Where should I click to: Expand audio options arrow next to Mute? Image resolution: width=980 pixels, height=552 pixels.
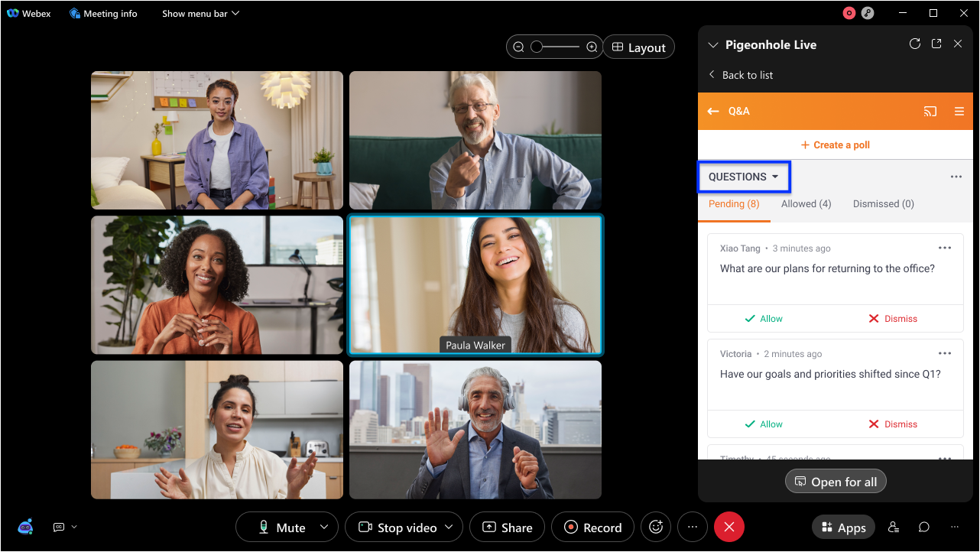coord(324,528)
